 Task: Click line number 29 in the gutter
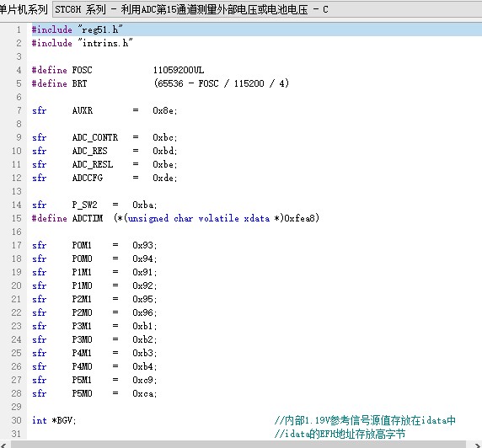point(17,408)
